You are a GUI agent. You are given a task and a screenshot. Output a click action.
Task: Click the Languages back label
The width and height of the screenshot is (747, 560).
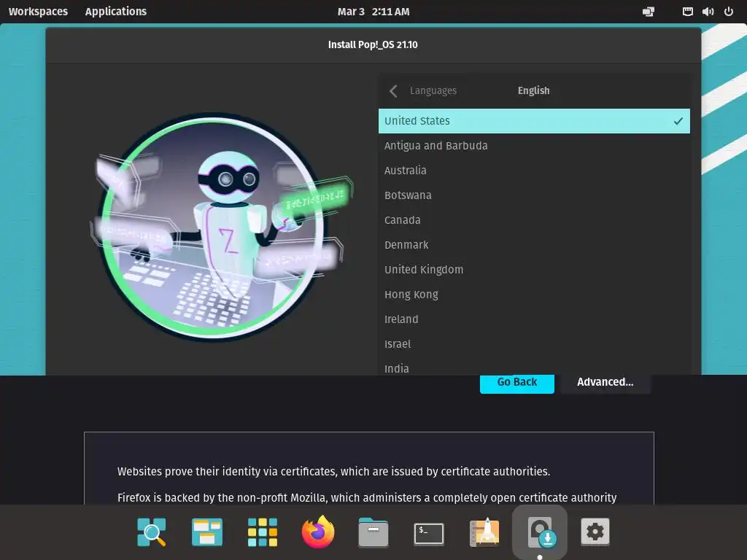[x=433, y=91]
